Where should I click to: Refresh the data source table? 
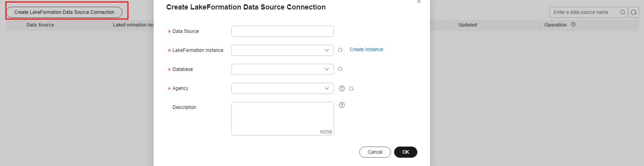click(634, 12)
